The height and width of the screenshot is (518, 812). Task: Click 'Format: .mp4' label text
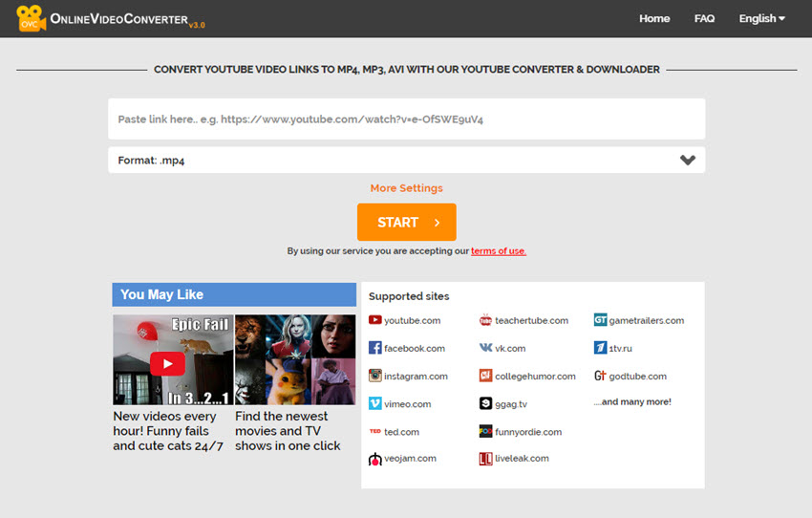point(151,161)
